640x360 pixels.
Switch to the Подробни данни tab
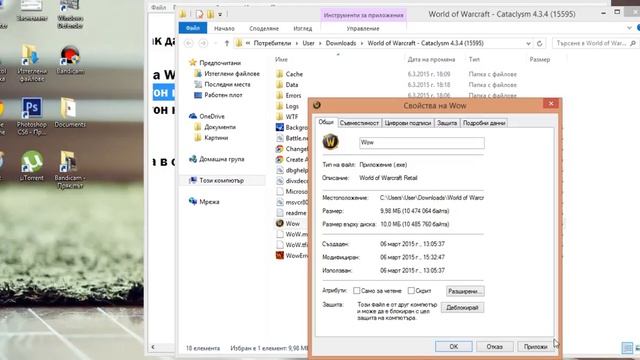tap(484, 123)
